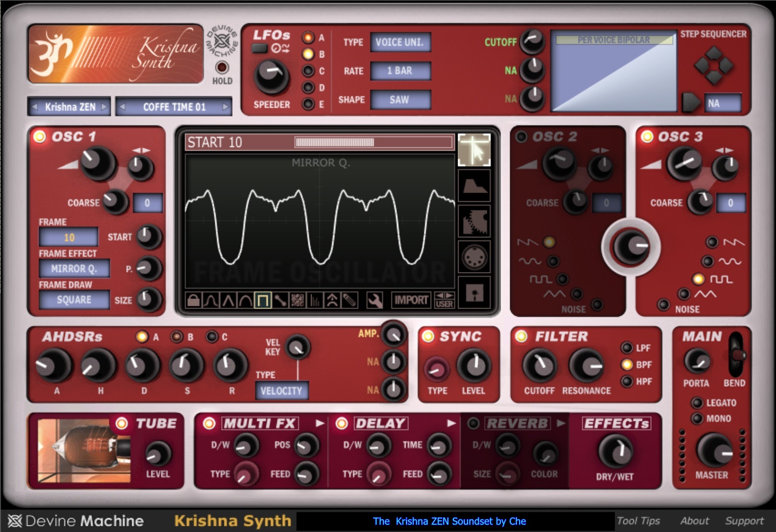Open the floppy disk save view
Image resolution: width=776 pixels, height=532 pixels.
[x=474, y=292]
